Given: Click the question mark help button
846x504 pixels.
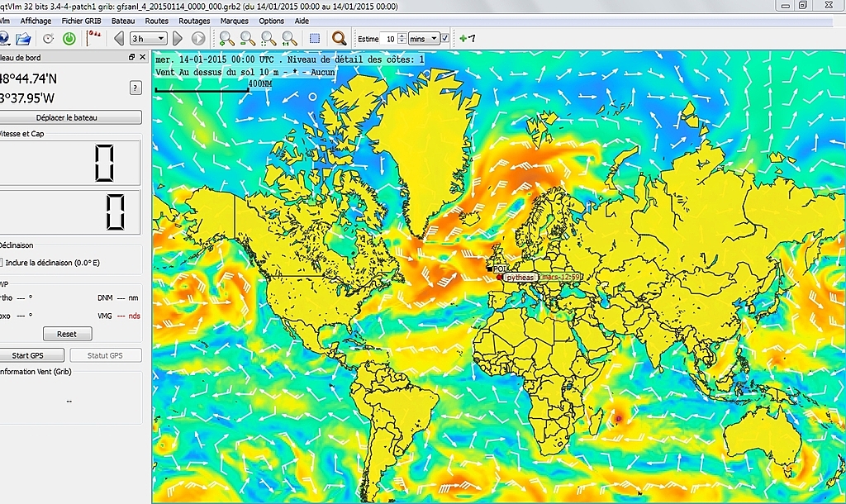Looking at the screenshot, I should point(136,88).
